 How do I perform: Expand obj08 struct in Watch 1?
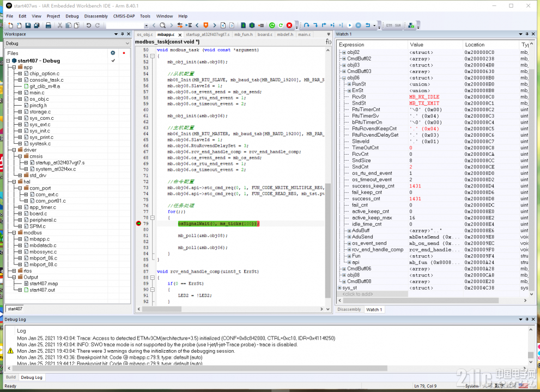click(x=344, y=275)
